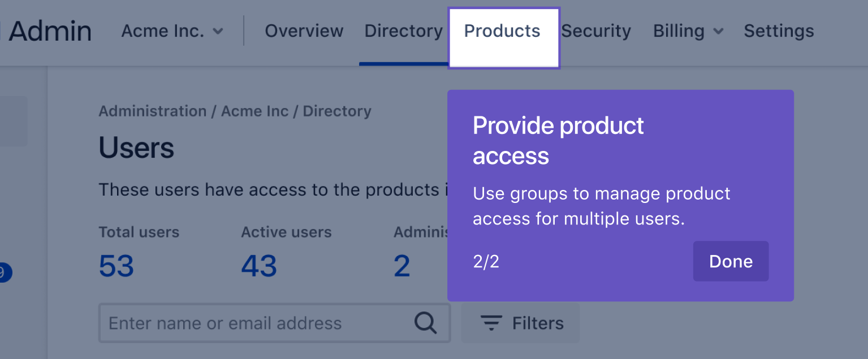Screen dimensions: 868x359
Task: Open the Products tab
Action: point(503,31)
